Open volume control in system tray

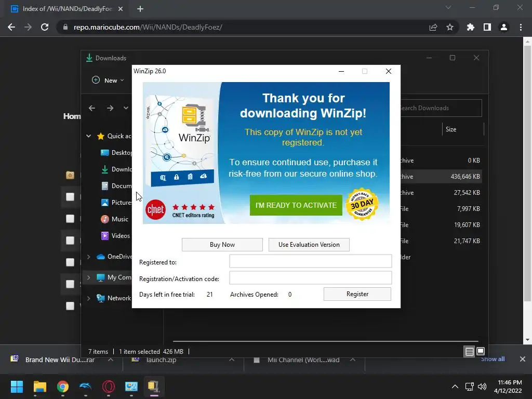[482, 387]
